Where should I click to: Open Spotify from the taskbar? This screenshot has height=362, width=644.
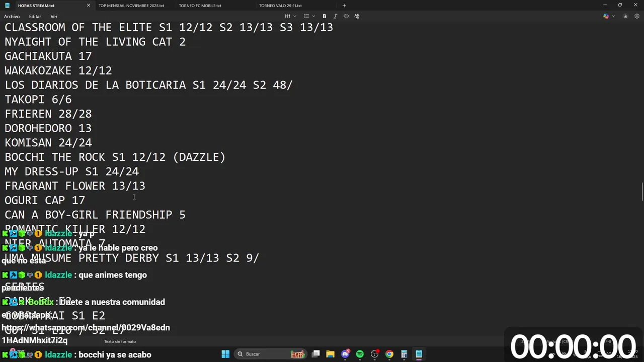[x=360, y=354]
